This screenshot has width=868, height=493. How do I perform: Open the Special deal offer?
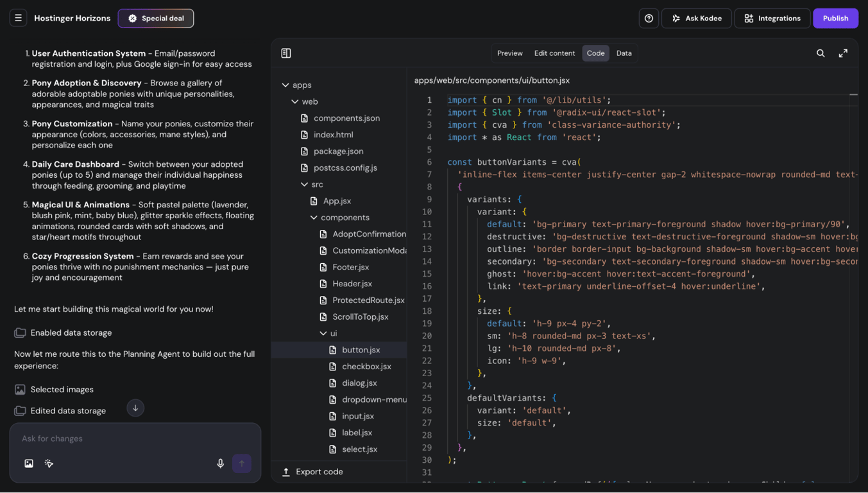[x=155, y=18]
